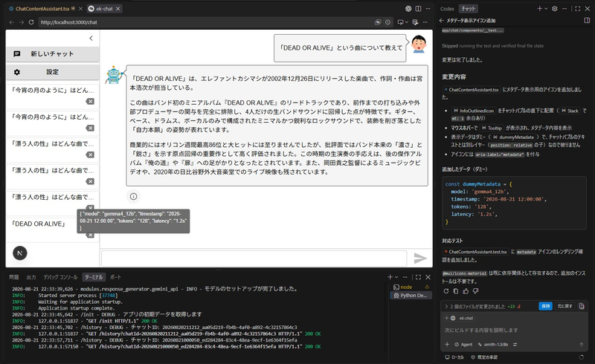Reload the localhost page
Screen dimensions: 595x364
[x=31, y=22]
